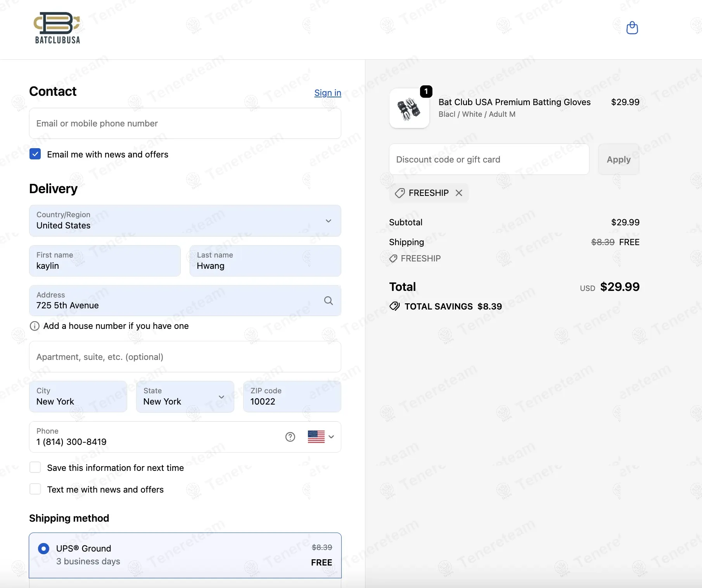
Task: Focus the Email or mobile phone number field
Action: click(x=185, y=123)
